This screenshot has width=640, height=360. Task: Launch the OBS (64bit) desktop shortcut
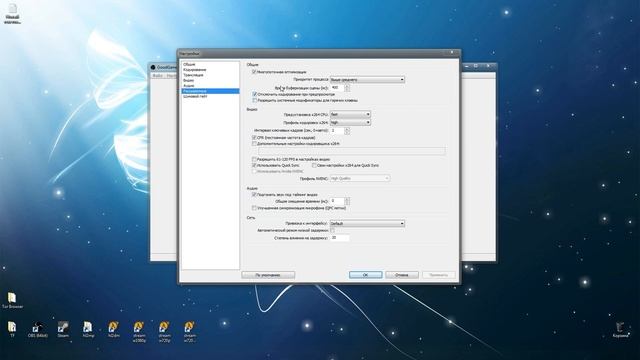[38, 329]
